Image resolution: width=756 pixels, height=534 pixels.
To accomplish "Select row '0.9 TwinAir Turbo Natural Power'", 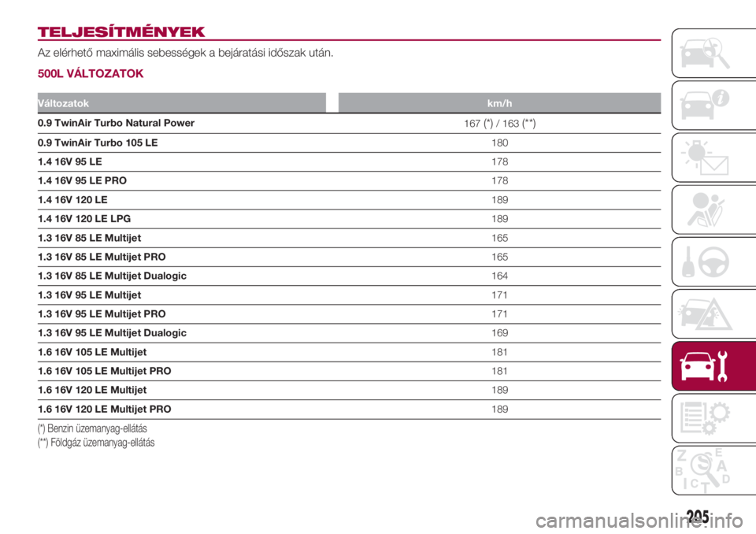I will [349, 124].
